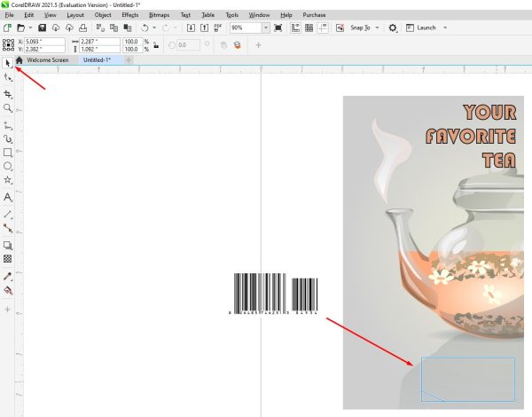Select the Transparency checkerboard tool
Image resolution: width=532 pixels, height=417 pixels.
coord(8,259)
